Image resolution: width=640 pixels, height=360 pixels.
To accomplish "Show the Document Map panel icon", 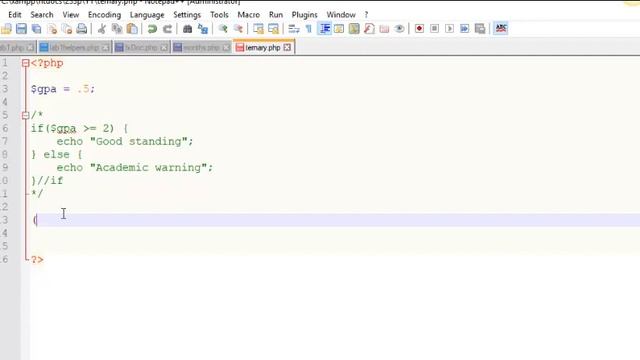I will [354, 29].
